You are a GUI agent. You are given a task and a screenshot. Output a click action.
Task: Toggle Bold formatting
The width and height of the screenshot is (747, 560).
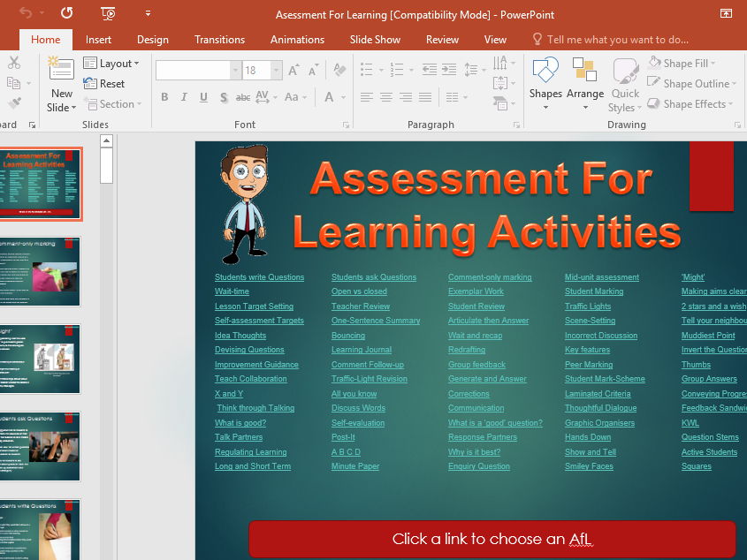(x=164, y=97)
